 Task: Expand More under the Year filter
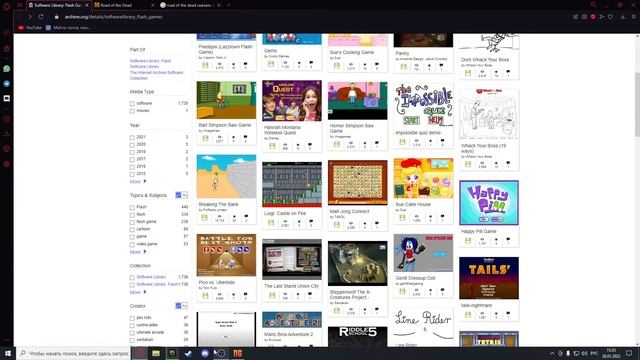tap(138, 182)
